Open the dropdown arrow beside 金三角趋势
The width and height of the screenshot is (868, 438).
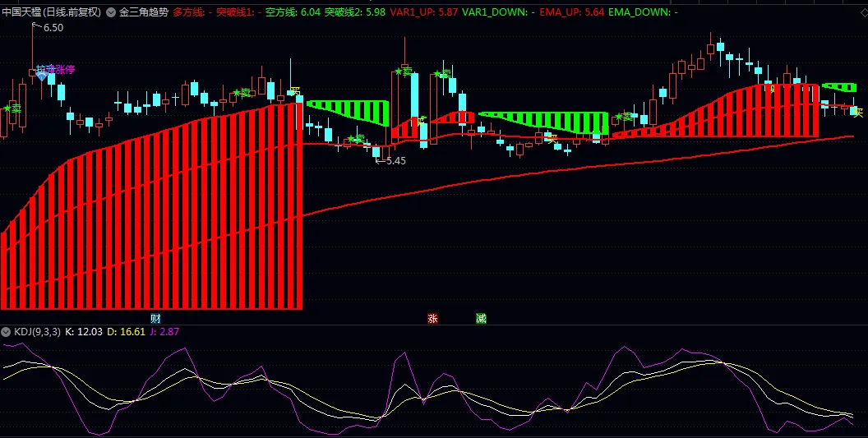coord(111,12)
